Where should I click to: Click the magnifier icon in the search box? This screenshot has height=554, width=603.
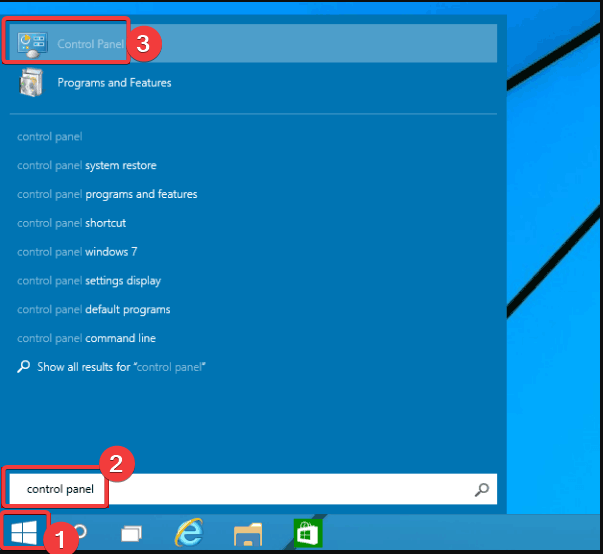click(481, 489)
